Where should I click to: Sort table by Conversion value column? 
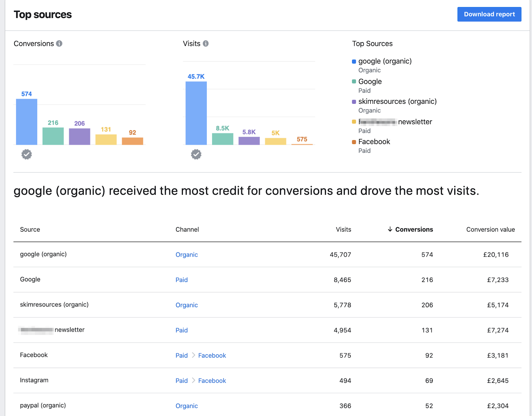490,229
